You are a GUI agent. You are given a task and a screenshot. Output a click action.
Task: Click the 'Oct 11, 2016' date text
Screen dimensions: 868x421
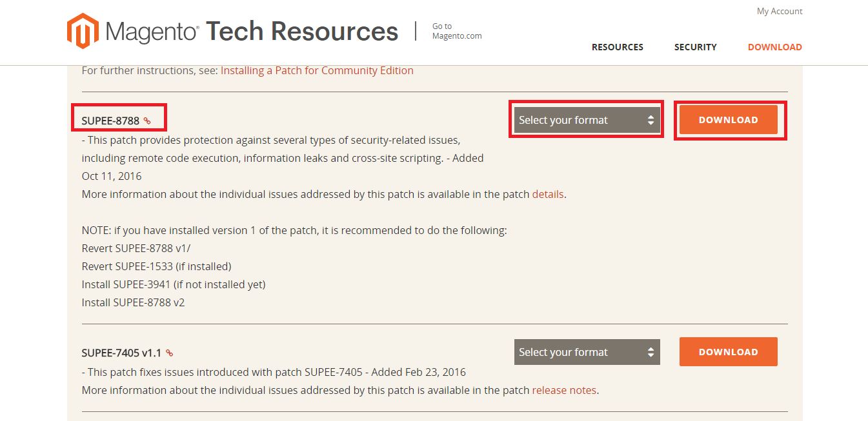click(x=112, y=176)
